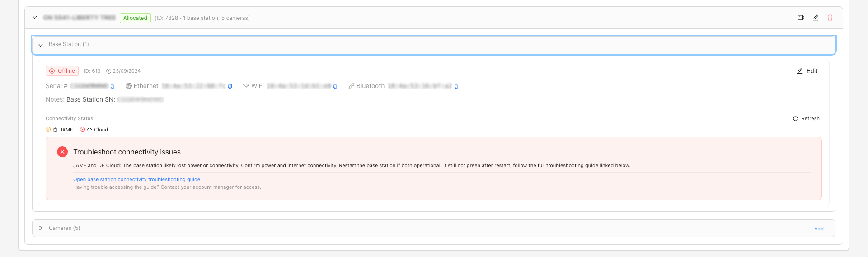This screenshot has height=257, width=868.
Task: Copy the WiFi MAC address
Action: (x=335, y=86)
